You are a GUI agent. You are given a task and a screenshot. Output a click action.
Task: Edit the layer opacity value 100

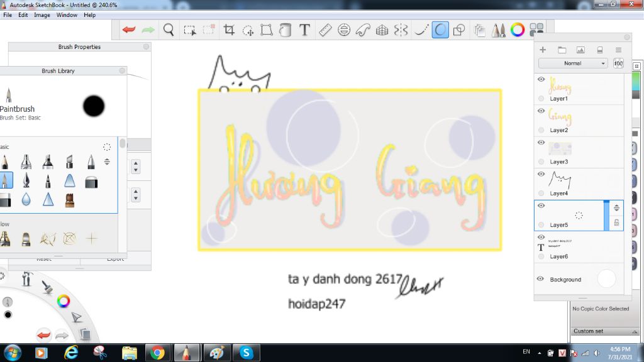click(x=618, y=63)
